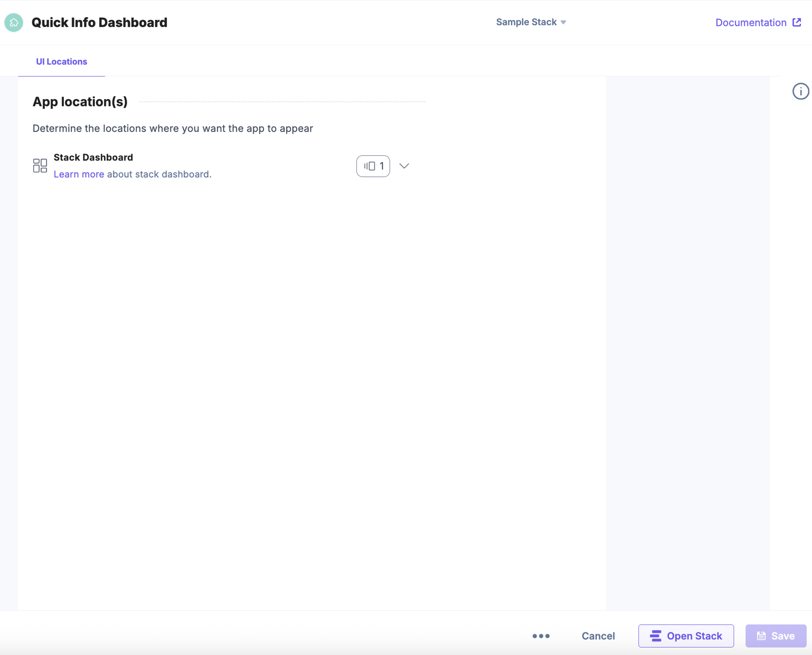This screenshot has height=655, width=812.
Task: Click the "Determine the locations" description text
Action: tap(173, 129)
